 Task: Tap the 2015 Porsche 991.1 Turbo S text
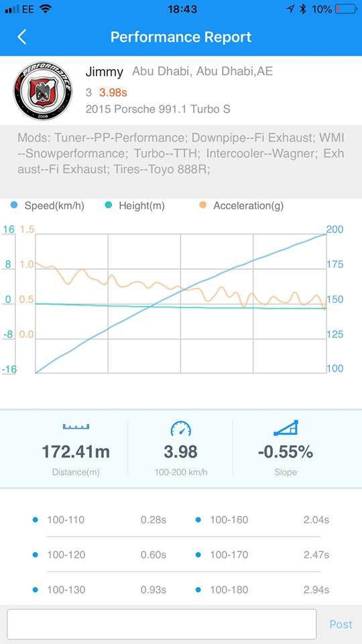pos(158,109)
